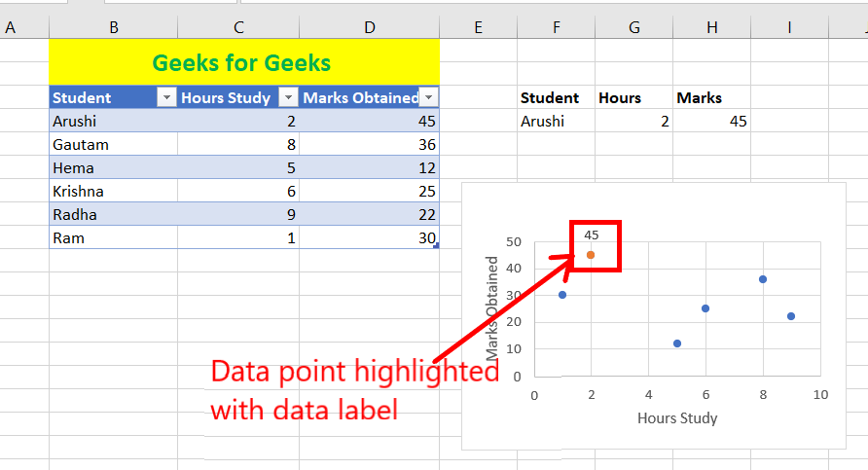868x470 pixels.
Task: Click the 45 data label on chart
Action: pyautogui.click(x=592, y=235)
